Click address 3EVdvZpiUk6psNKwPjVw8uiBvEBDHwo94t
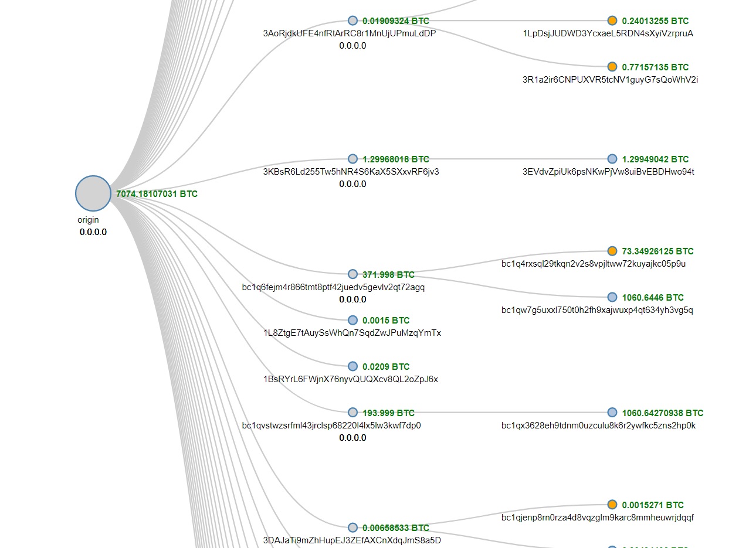Screen dimensions: 756x548 point(609,172)
